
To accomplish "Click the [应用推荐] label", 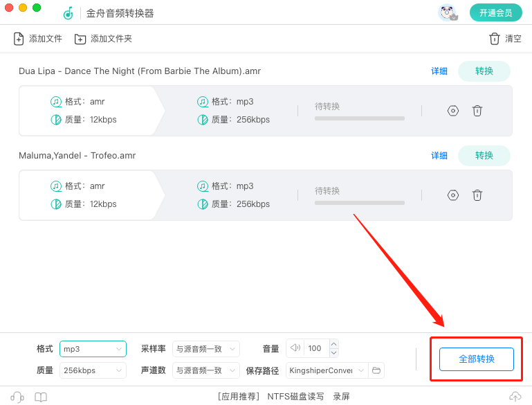I will pyautogui.click(x=239, y=397).
